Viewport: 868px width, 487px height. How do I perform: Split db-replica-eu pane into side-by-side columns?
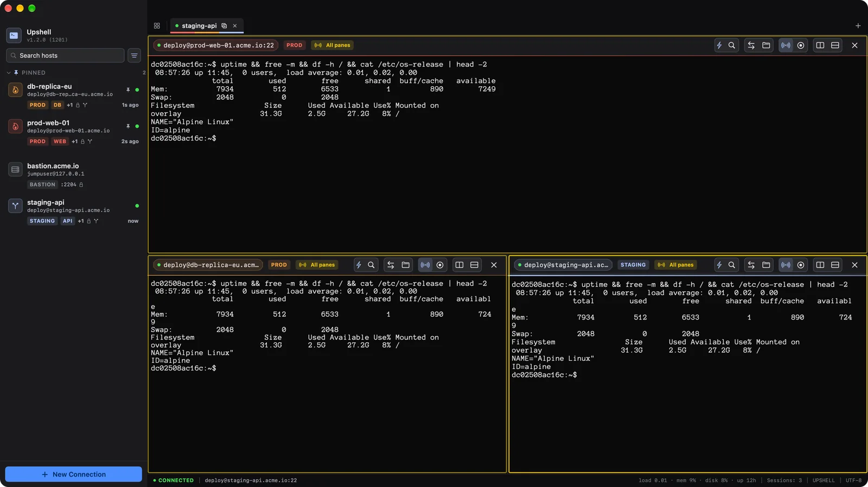point(459,265)
